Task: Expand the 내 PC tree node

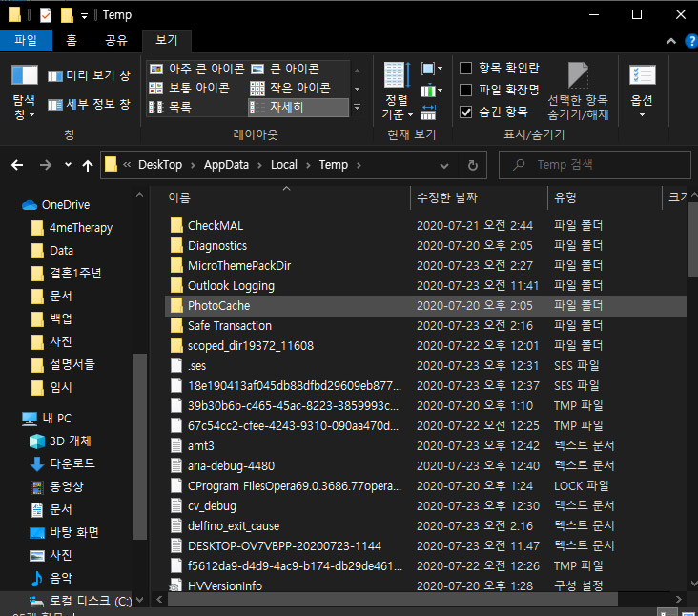Action: (x=11, y=418)
